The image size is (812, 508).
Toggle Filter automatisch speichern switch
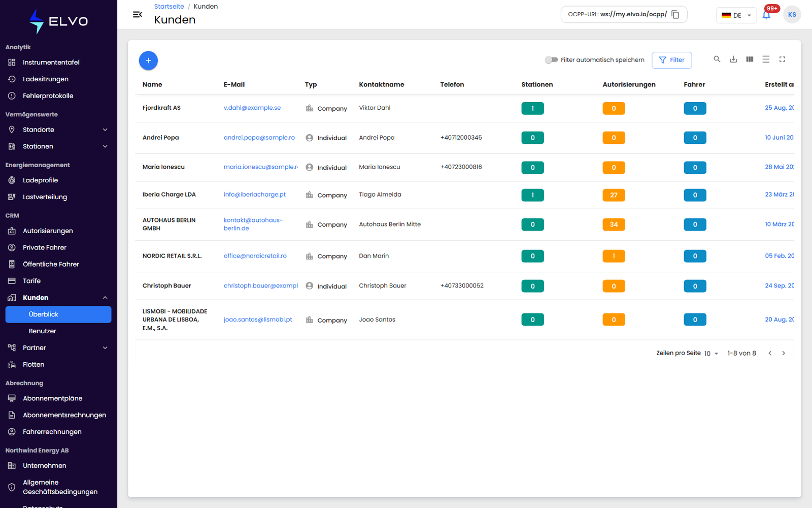tap(551, 60)
